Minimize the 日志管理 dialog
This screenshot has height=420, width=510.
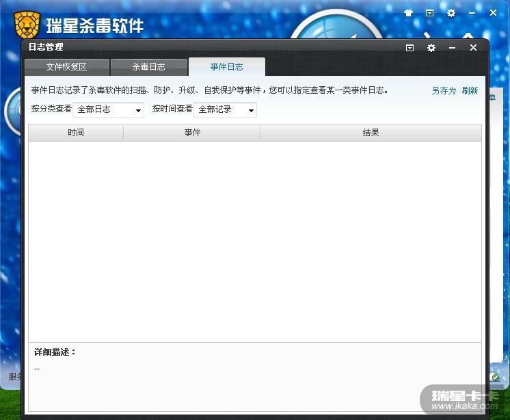pos(452,48)
